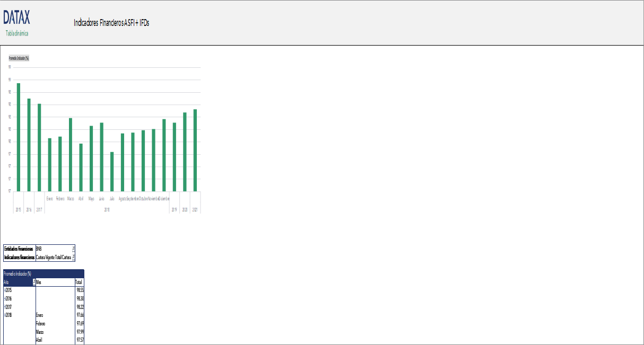This screenshot has width=644, height=345.
Task: Open the Año field dropdown in the pivot table
Action: pos(35,282)
